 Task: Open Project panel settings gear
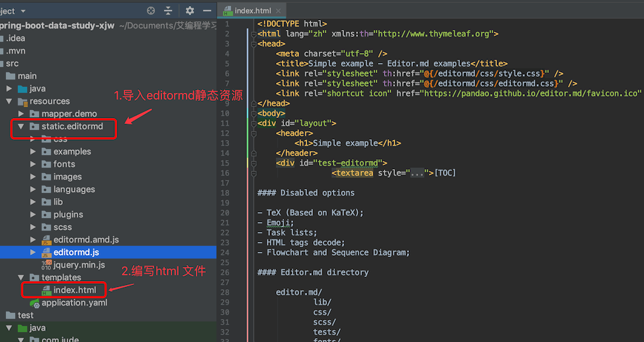[189, 11]
